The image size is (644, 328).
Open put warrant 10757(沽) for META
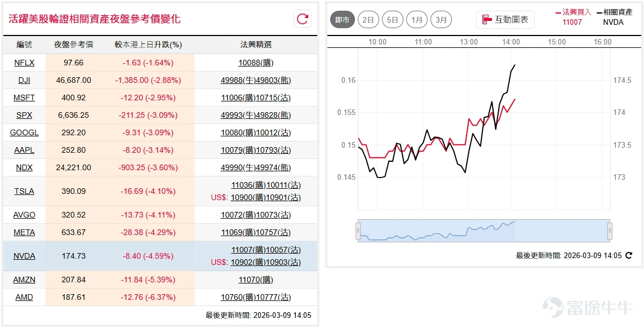pyautogui.click(x=273, y=233)
